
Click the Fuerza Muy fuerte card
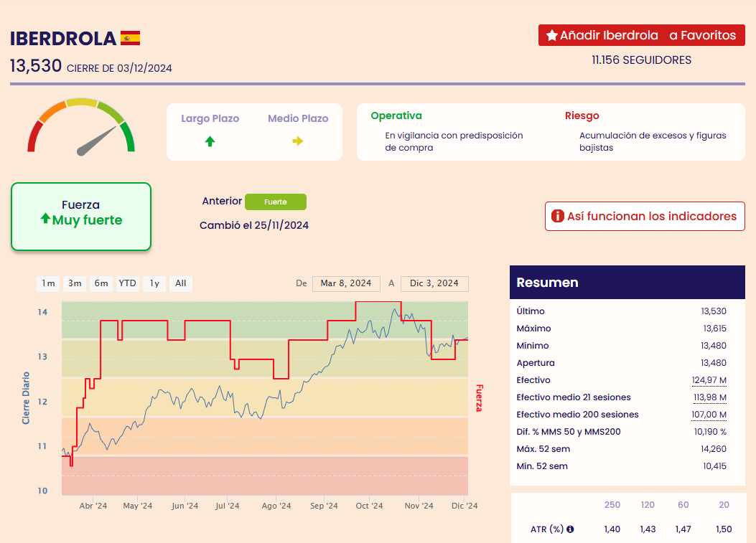click(81, 217)
